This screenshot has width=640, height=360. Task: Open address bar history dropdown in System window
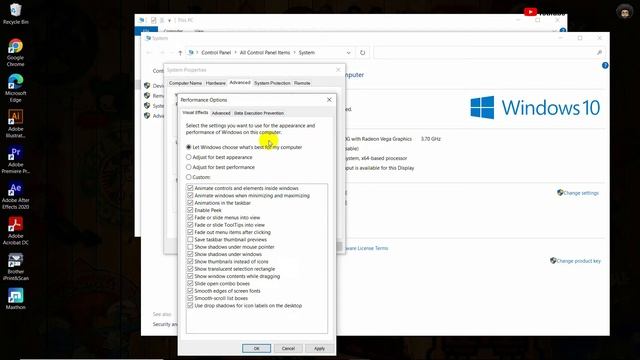348,53
